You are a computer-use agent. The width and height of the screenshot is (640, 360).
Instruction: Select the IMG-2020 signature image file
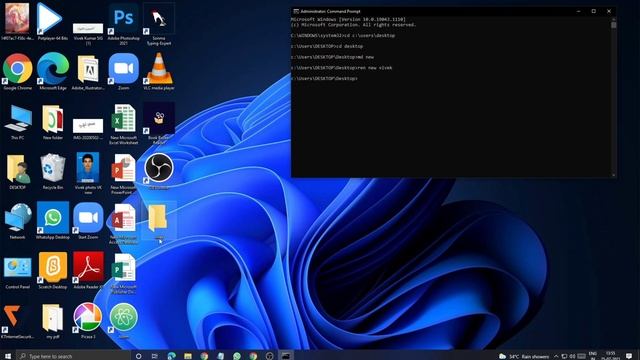88,129
